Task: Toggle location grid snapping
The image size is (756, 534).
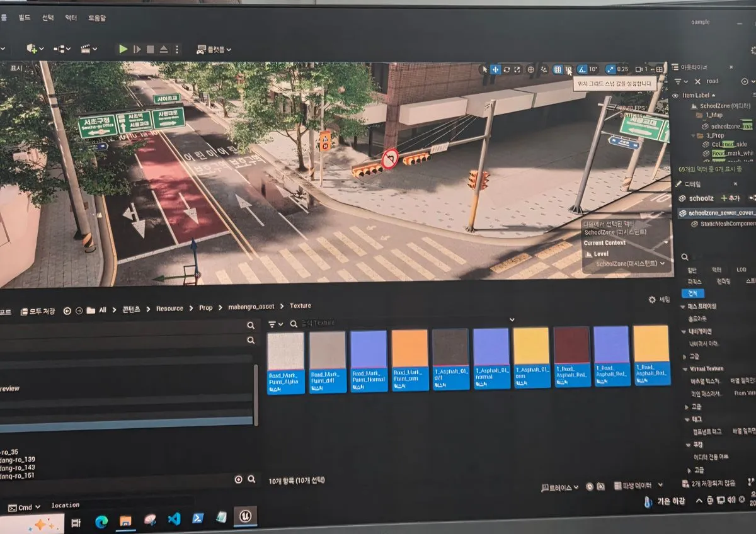Action: coord(558,69)
